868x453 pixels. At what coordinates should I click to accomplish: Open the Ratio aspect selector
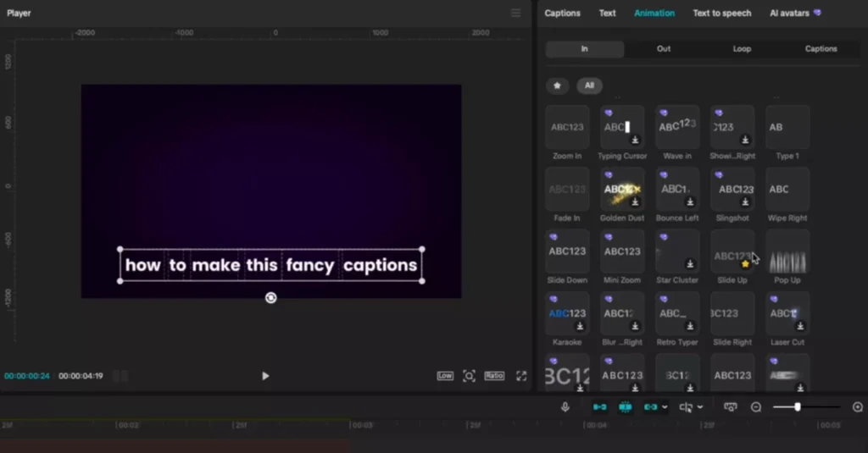tap(494, 376)
